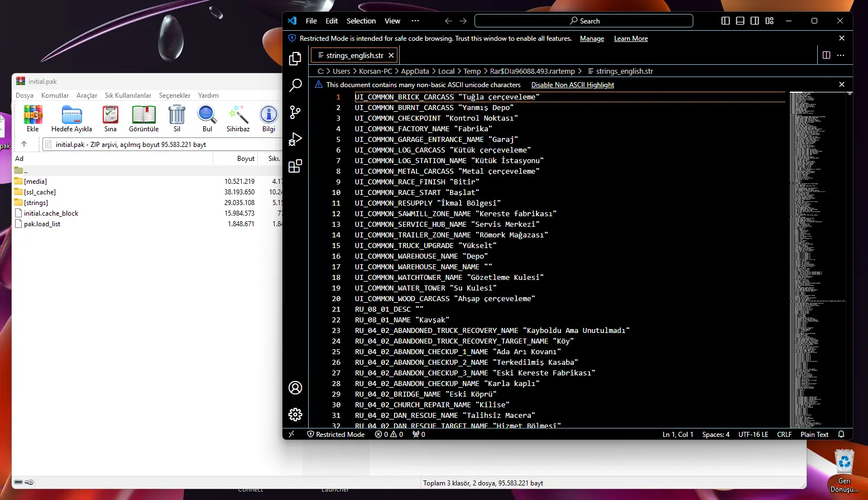Open the Manage gear menu in VS Code
This screenshot has width=868, height=500.
point(295,414)
